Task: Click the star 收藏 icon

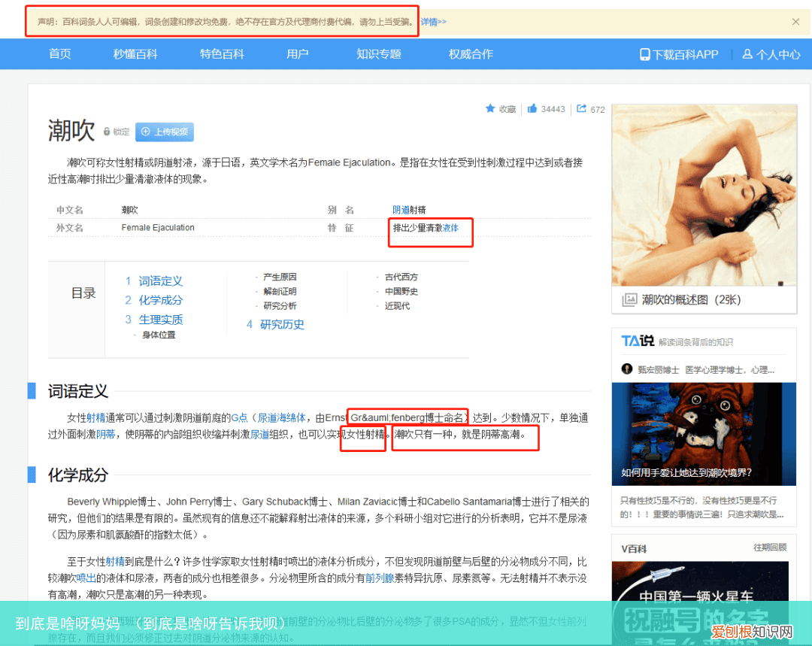Action: click(490, 108)
